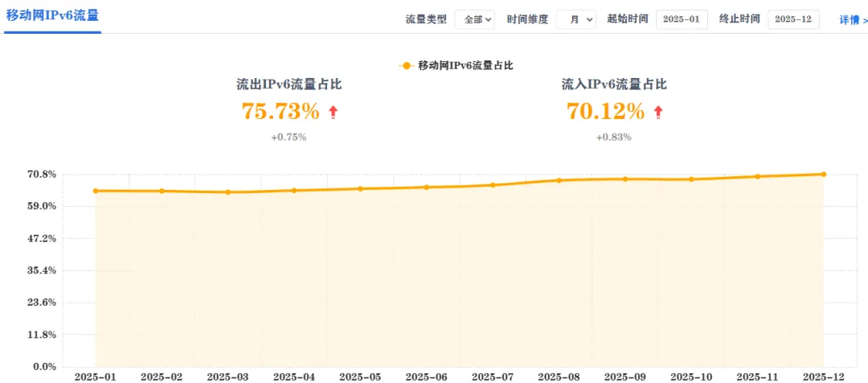Toggle the 移动网IPv6流量占比 legend item
868x383 pixels.
[457, 65]
